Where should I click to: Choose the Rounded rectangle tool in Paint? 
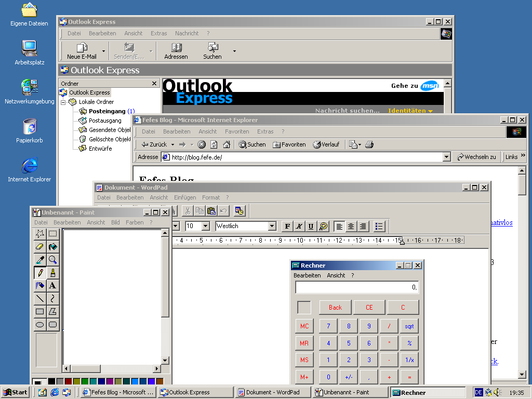tap(52, 324)
